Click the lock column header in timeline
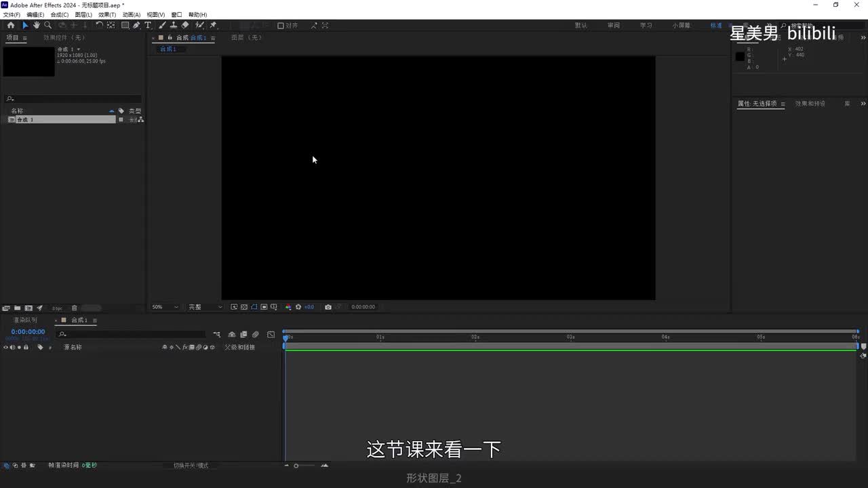Screen dimensions: 868x488 pyautogui.click(x=26, y=347)
